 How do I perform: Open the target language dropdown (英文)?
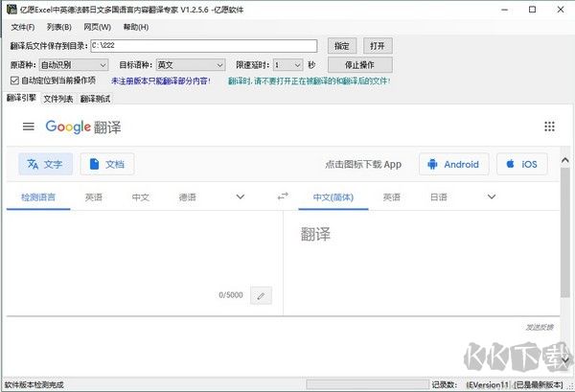click(191, 65)
